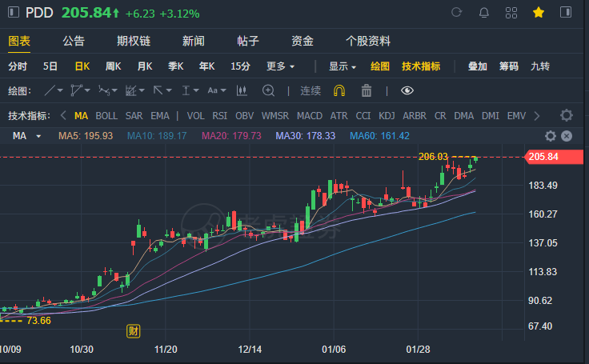Remove the MA indicator with X

point(567,136)
